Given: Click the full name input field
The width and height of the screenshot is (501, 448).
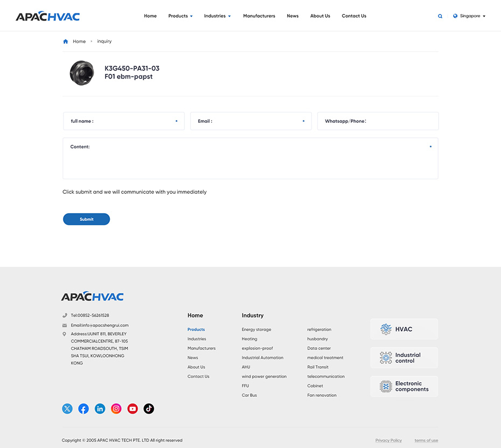Looking at the screenshot, I should 124,121.
